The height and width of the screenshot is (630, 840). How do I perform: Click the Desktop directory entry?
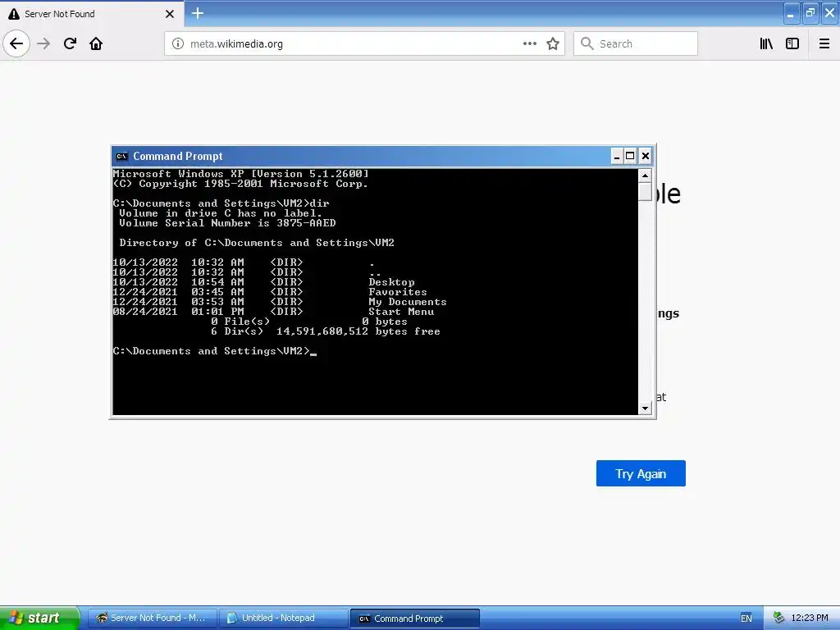click(391, 282)
